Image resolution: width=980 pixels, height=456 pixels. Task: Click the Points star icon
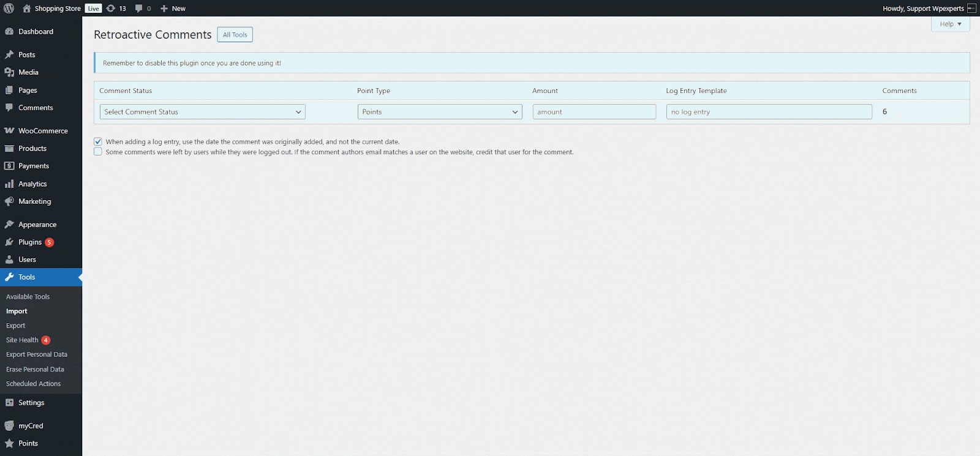[x=9, y=444]
